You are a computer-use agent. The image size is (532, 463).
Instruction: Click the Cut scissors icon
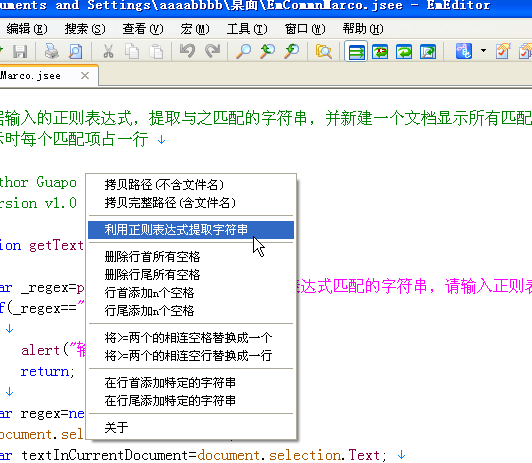pyautogui.click(x=108, y=52)
